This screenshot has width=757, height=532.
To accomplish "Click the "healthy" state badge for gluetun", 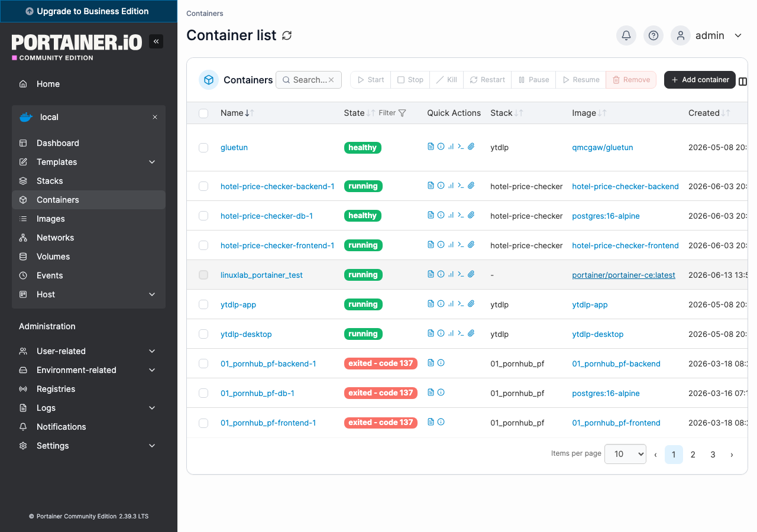I will click(x=363, y=148).
